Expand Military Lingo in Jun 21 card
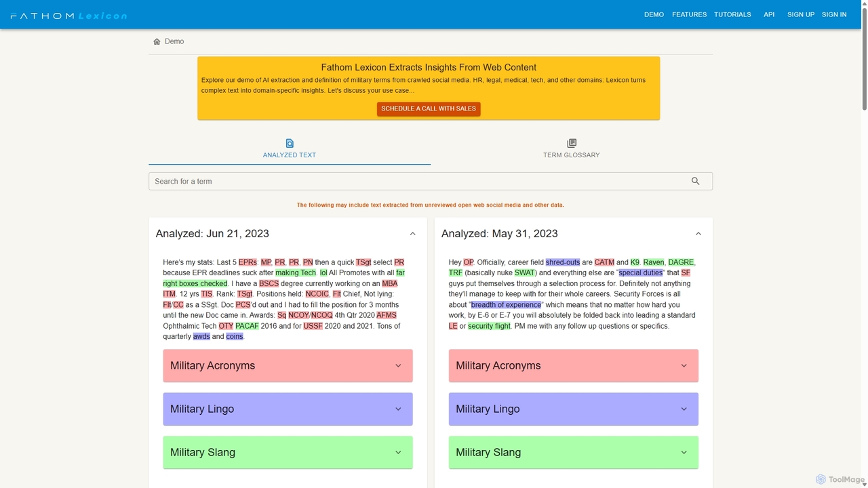 (288, 409)
